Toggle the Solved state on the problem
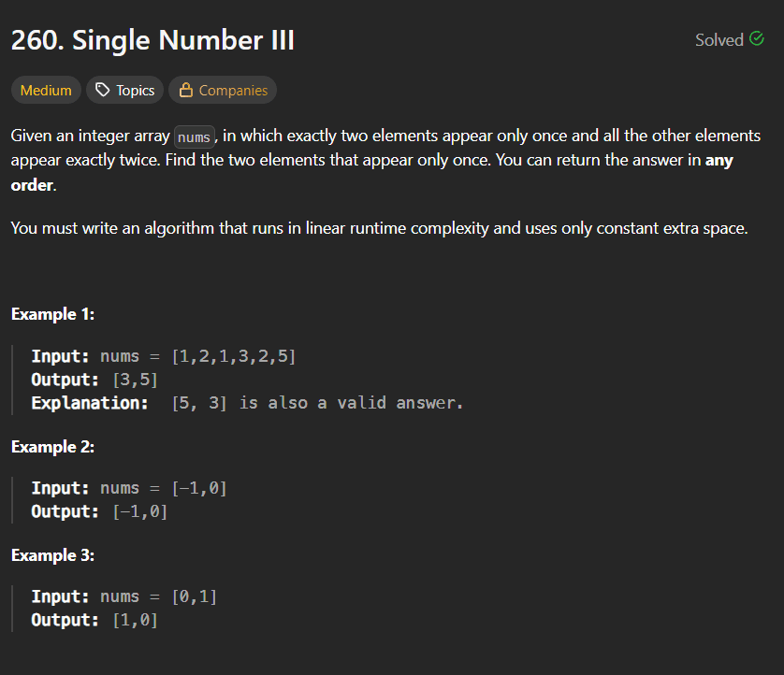This screenshot has height=675, width=784. click(730, 39)
